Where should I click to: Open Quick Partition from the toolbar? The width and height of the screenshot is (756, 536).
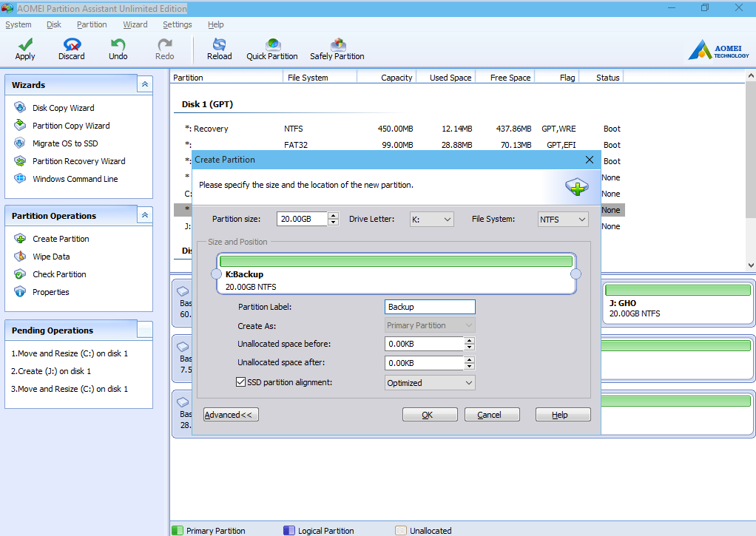271,48
